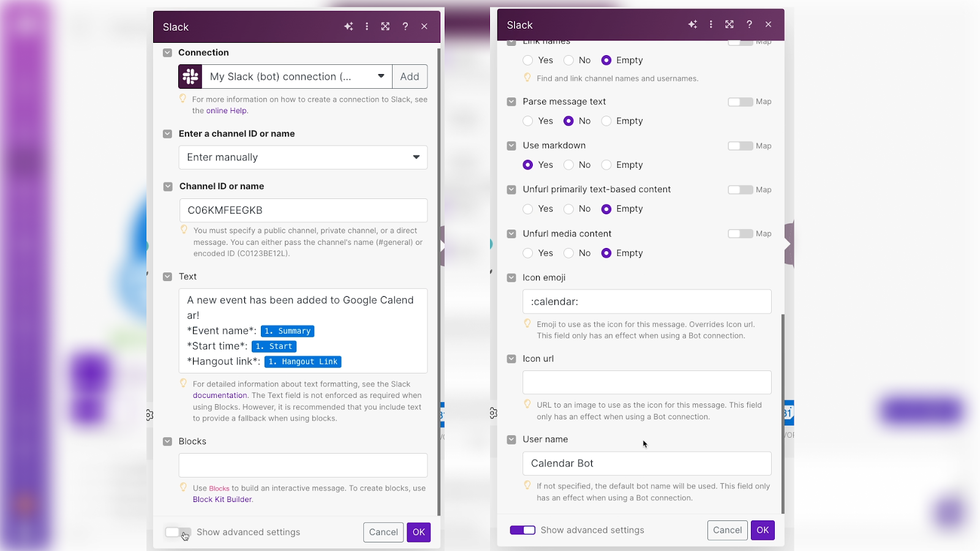Cancel the left Slack dialog
This screenshot has width=980, height=551.
coord(383,532)
